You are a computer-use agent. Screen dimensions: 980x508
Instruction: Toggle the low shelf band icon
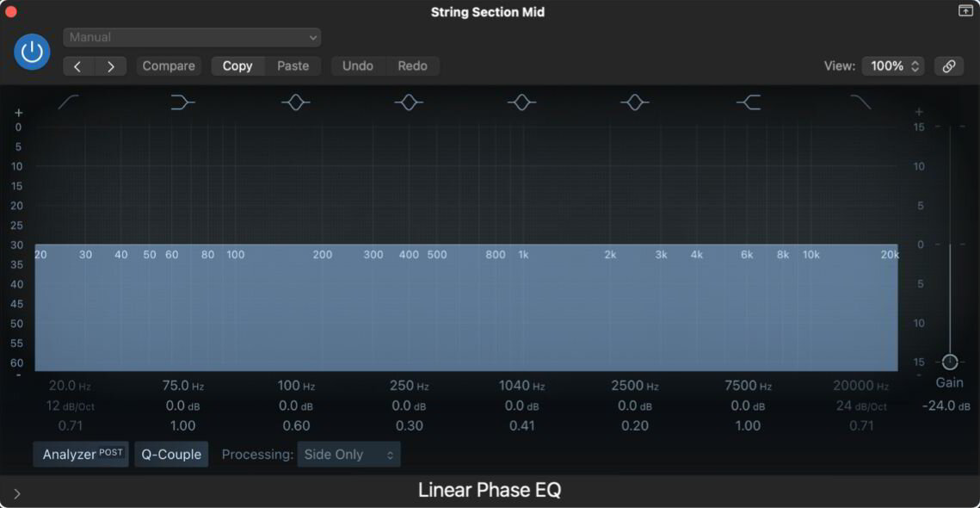[x=182, y=102]
